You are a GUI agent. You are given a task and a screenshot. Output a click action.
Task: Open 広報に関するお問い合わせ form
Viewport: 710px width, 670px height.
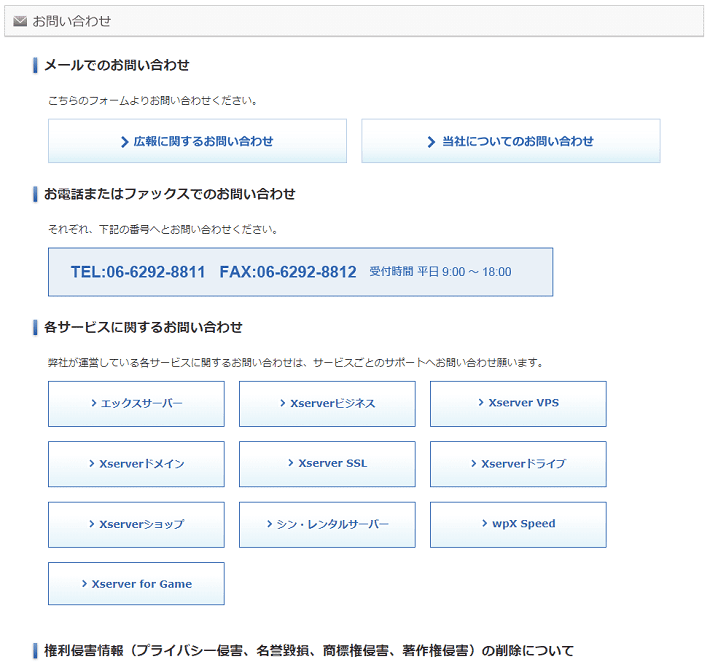pyautogui.click(x=197, y=141)
